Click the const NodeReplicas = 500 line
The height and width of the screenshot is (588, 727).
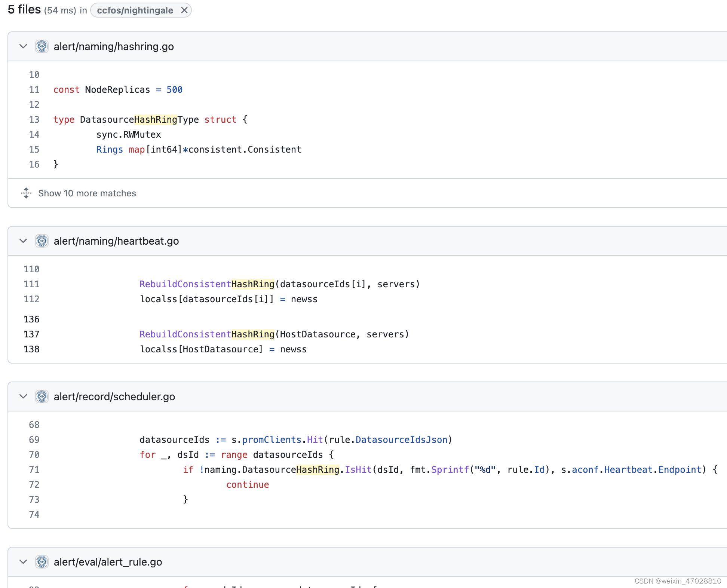pos(118,90)
